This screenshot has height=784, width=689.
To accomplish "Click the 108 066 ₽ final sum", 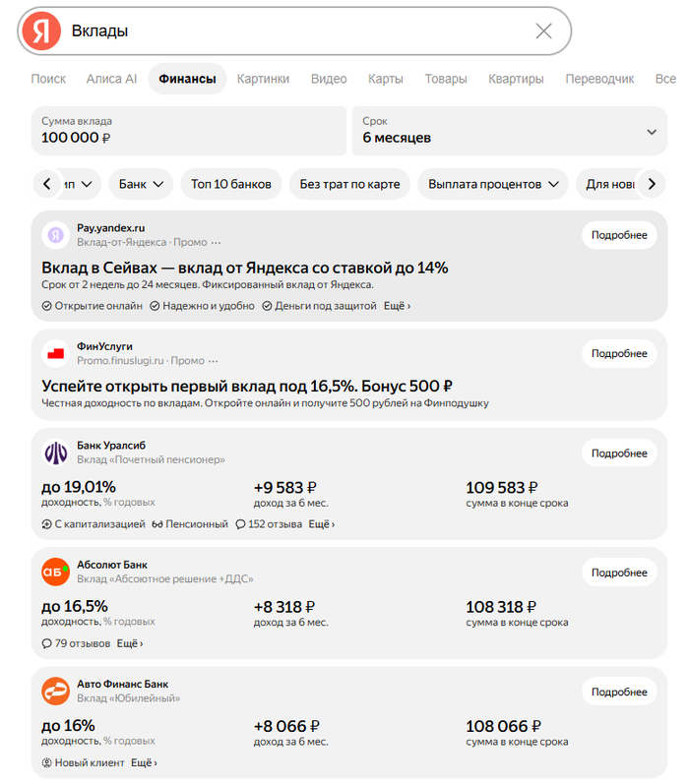I will (503, 726).
